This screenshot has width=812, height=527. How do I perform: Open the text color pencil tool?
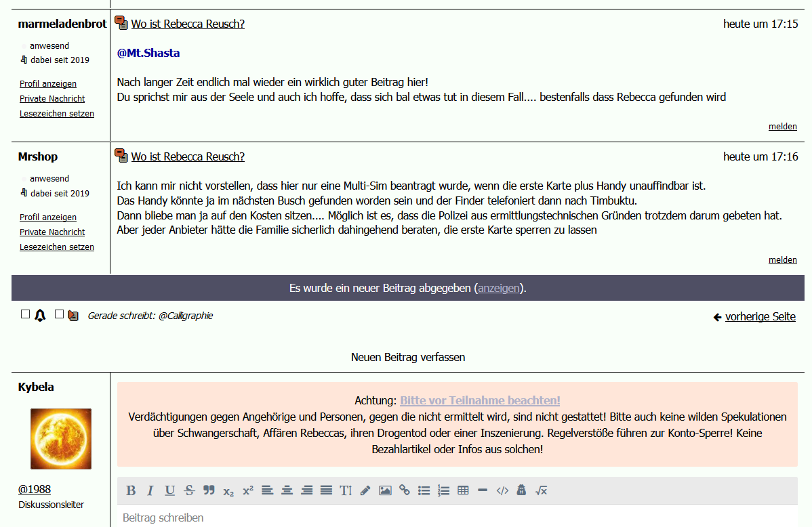365,490
